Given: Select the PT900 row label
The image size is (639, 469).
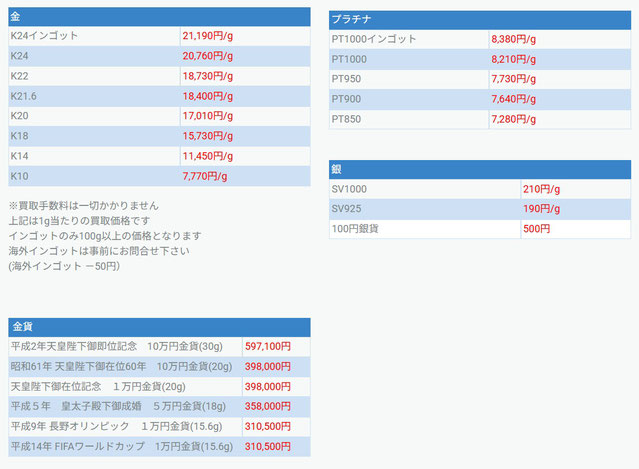Looking at the screenshot, I should [x=346, y=99].
